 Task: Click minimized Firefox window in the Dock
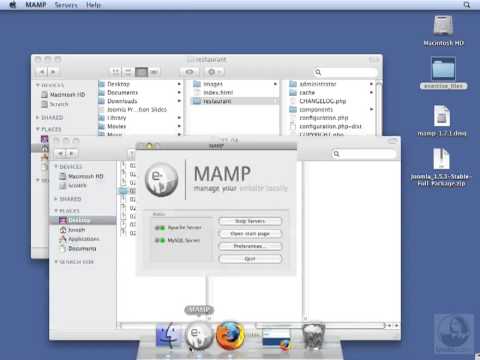(276, 339)
